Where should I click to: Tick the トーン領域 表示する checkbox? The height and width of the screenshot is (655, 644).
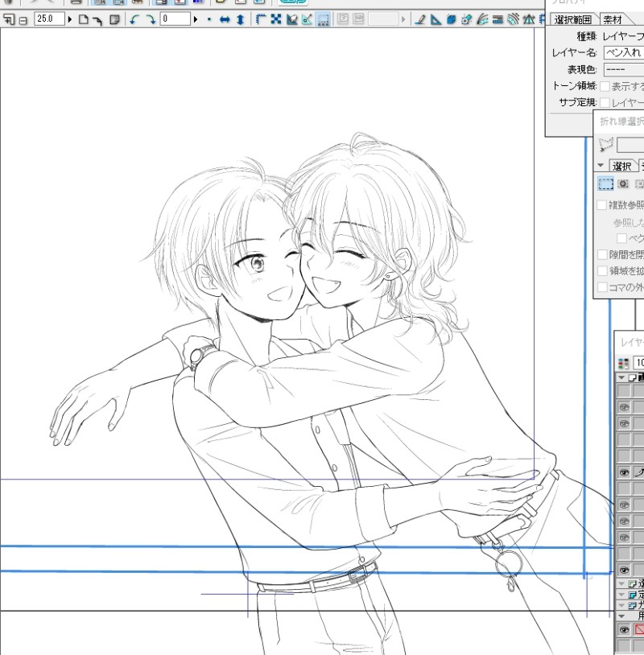pos(605,86)
